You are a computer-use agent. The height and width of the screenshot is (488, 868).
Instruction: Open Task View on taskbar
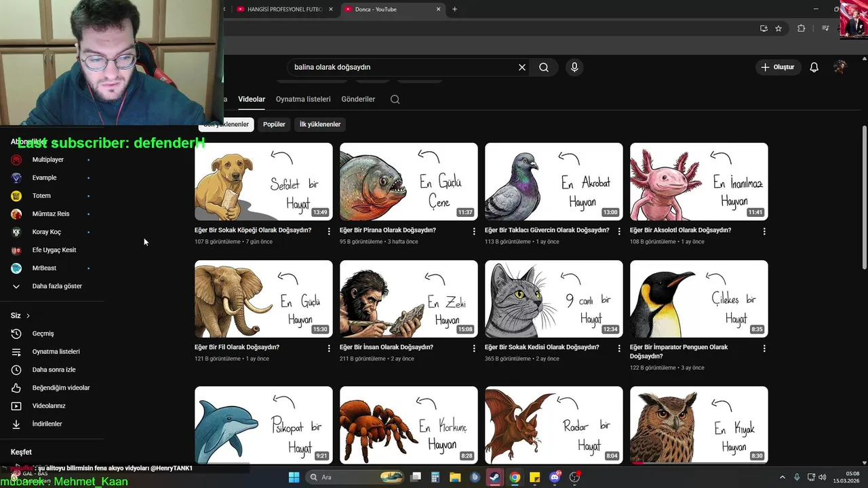[x=416, y=477]
